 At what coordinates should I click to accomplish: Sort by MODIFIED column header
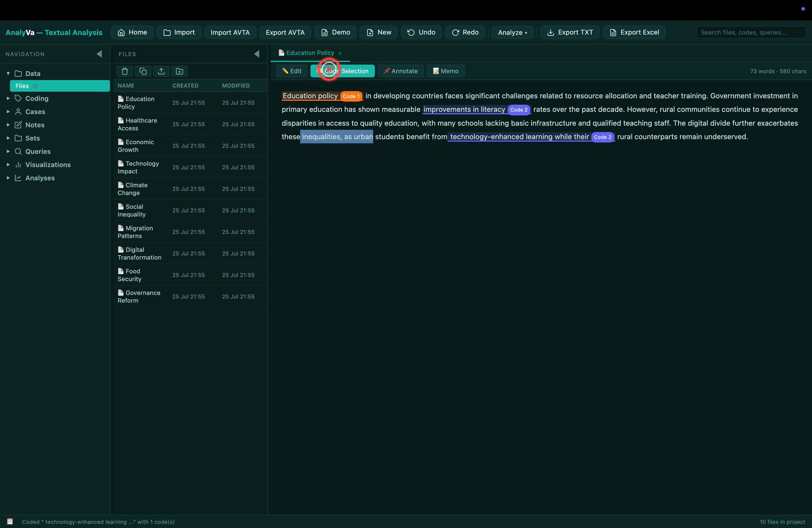pyautogui.click(x=236, y=86)
